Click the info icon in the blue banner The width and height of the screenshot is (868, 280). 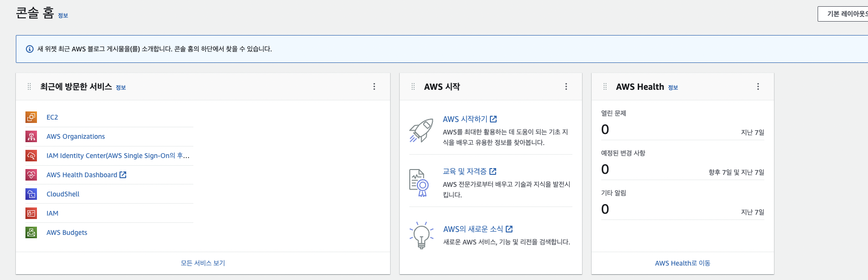click(30, 49)
